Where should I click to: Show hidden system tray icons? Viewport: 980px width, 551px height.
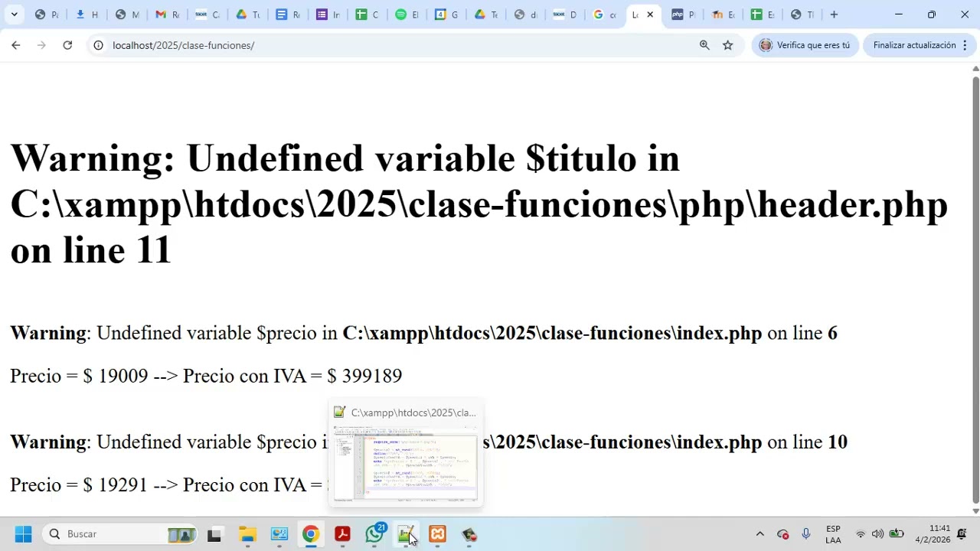(759, 534)
